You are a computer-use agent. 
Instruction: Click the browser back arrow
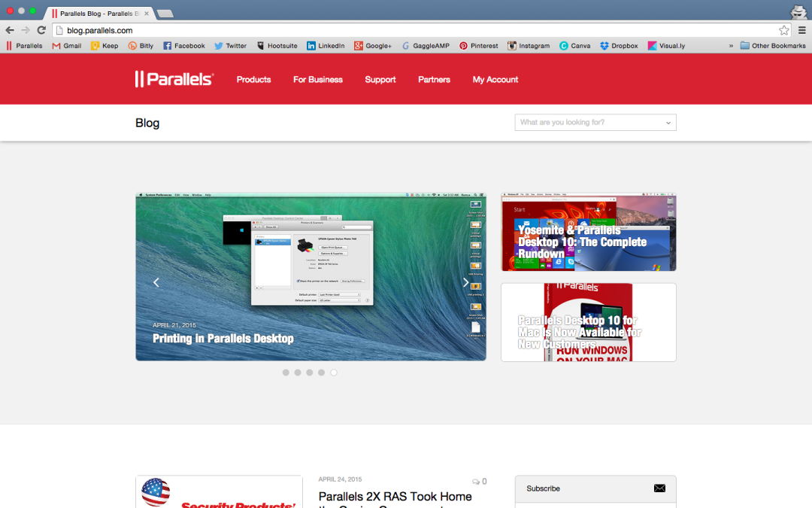[10, 30]
